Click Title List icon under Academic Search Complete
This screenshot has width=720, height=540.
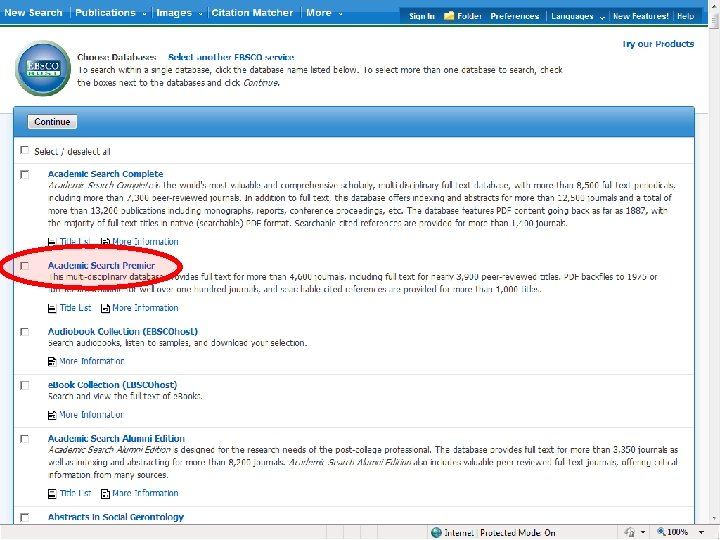click(x=52, y=242)
